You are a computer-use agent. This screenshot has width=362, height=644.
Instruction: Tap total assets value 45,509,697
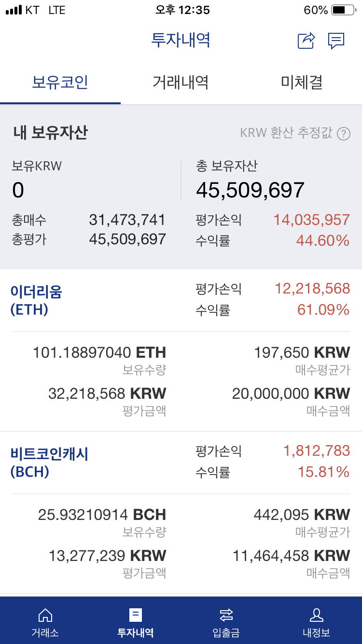coord(250,190)
